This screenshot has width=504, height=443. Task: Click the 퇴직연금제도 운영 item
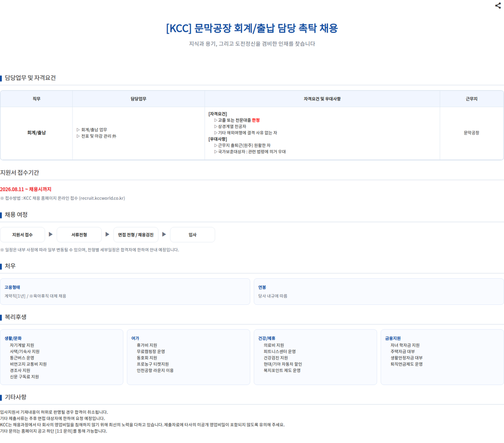coord(406,364)
